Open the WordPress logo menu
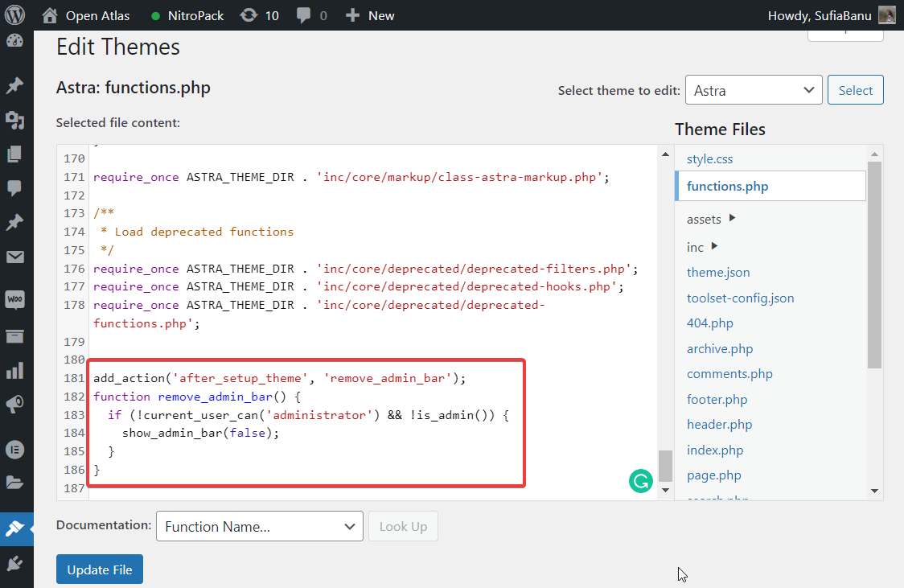Viewport: 904px width, 588px height. 15,15
